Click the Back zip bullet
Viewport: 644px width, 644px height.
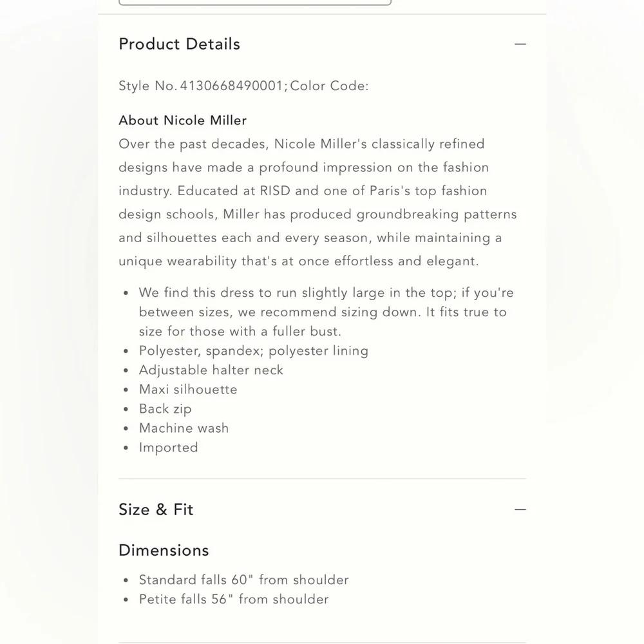click(166, 409)
